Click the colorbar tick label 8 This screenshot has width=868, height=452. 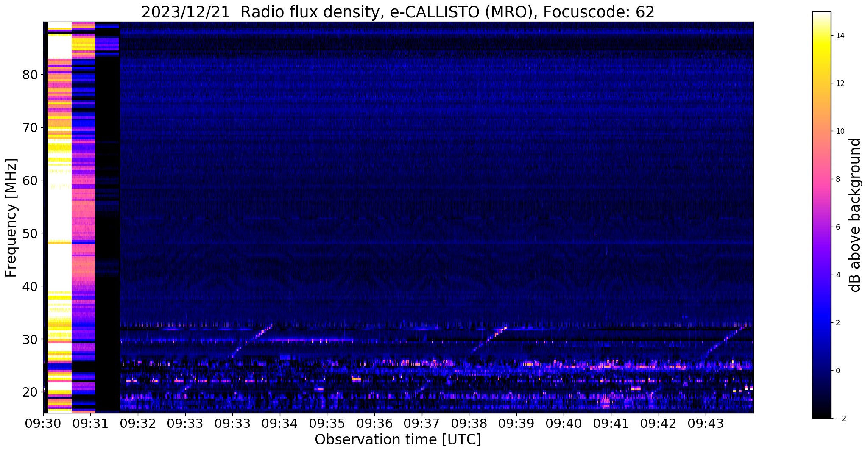coord(837,180)
